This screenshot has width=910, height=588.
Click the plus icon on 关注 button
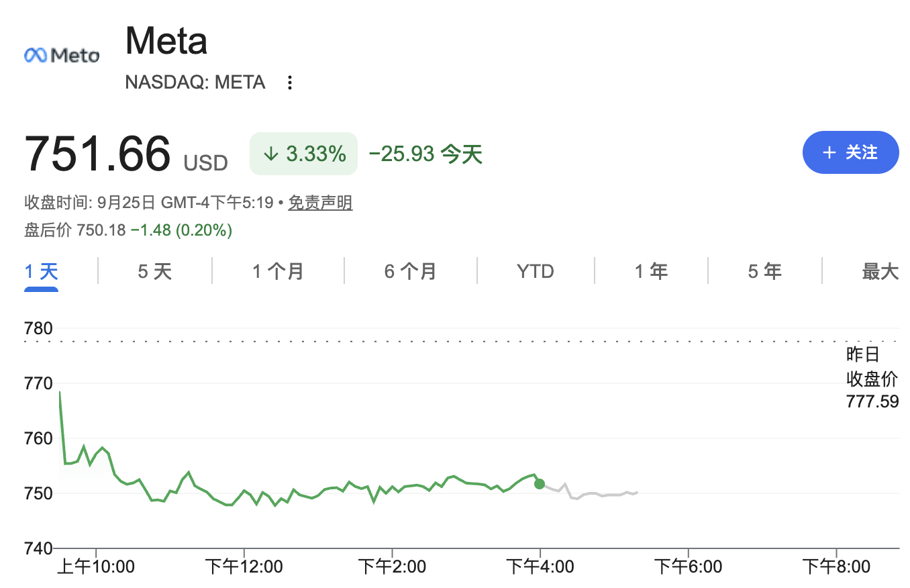(829, 153)
